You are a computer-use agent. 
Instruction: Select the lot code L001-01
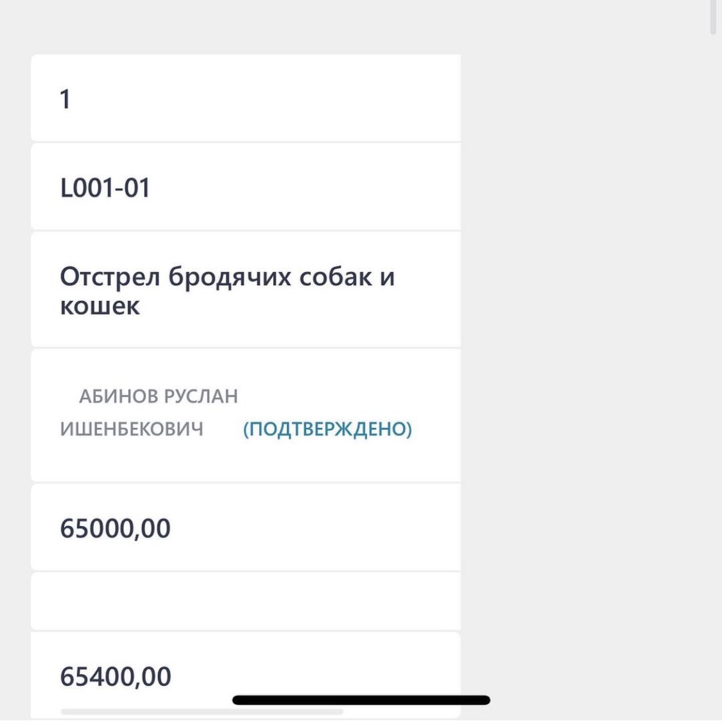(105, 188)
